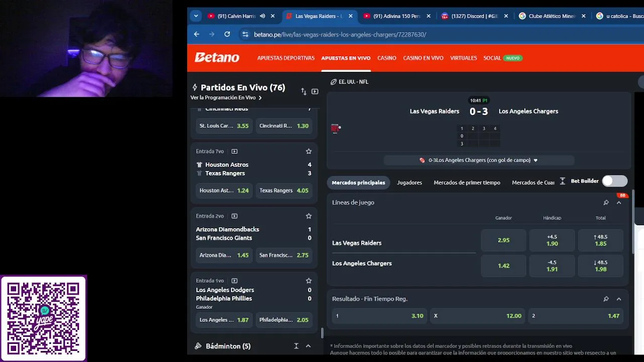The image size is (644, 362).
Task: Pin the Líneas de juego market
Action: point(606,203)
